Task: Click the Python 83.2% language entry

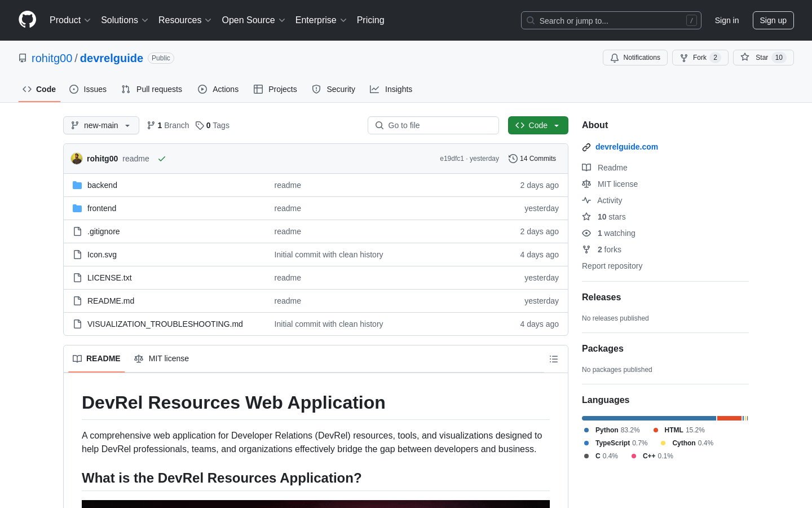Action: (612, 430)
